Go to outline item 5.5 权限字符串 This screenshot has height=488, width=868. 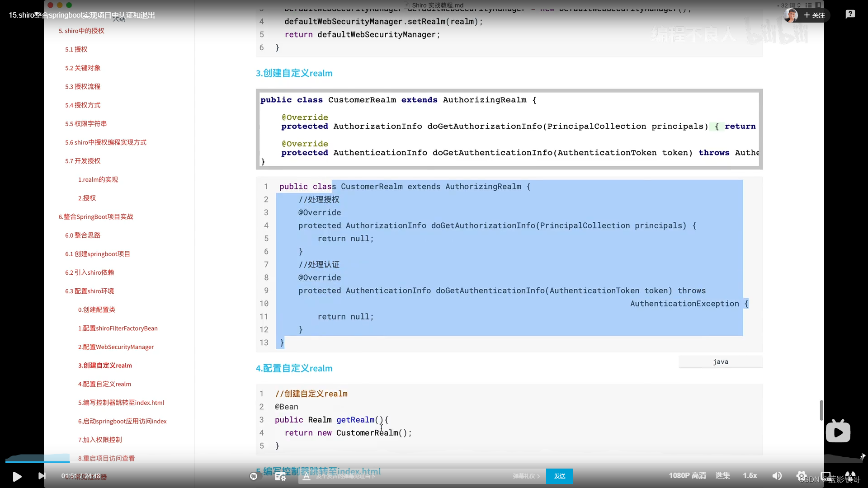point(86,123)
